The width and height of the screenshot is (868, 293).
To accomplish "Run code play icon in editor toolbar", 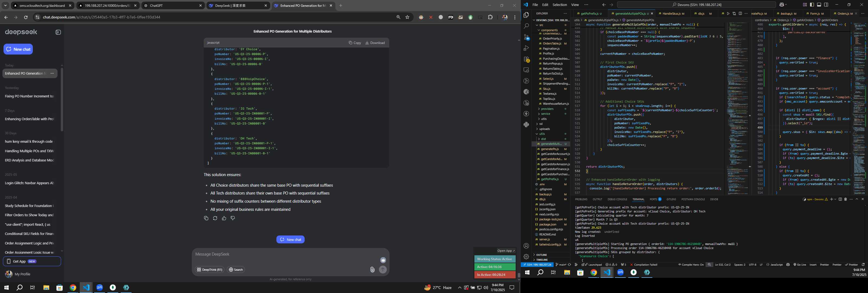I will [x=728, y=14].
